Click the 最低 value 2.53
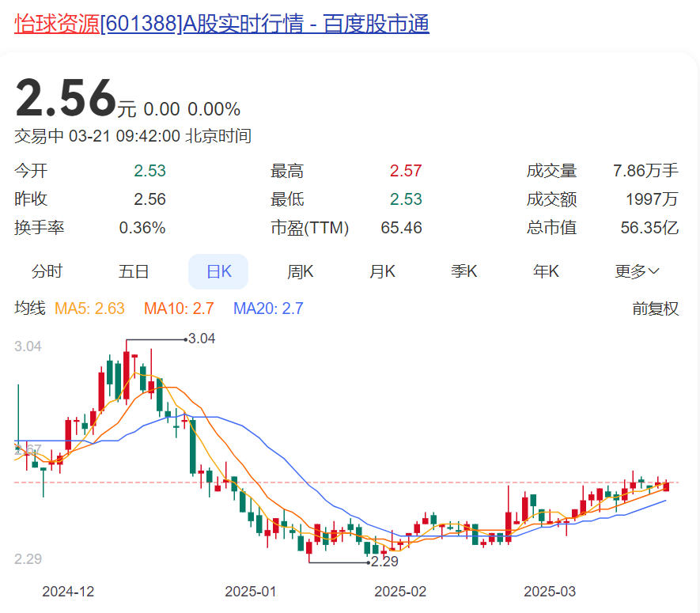The image size is (700, 613). (x=406, y=199)
